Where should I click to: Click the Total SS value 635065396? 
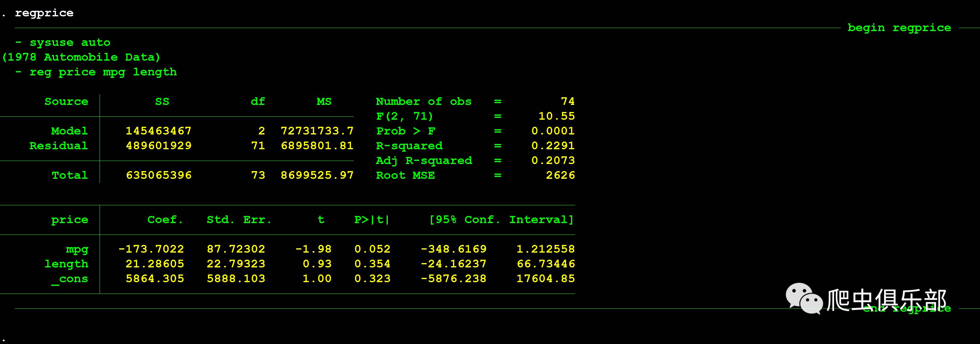[159, 175]
